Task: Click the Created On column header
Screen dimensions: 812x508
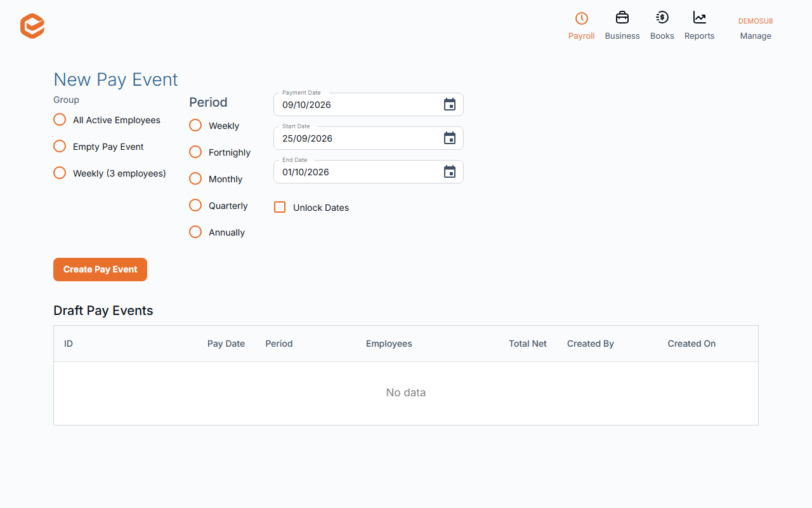Action: pyautogui.click(x=691, y=344)
